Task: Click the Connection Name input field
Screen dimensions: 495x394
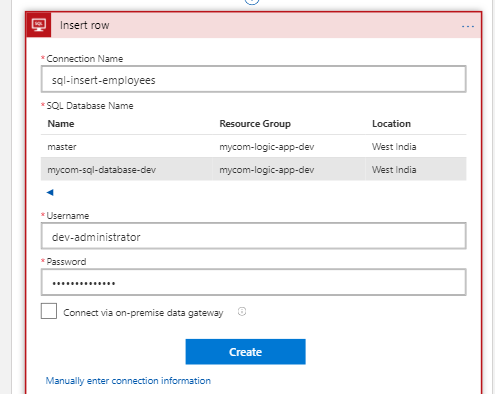Action: (x=253, y=79)
